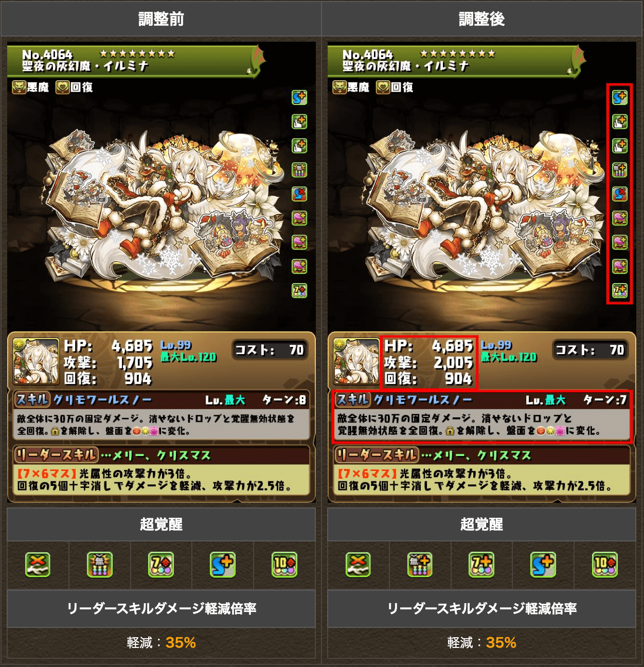Click the 調整後 column header
The image size is (644, 667).
point(482,19)
